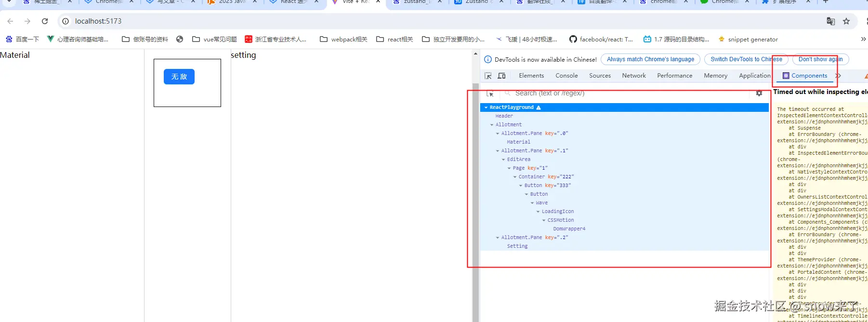Image resolution: width=868 pixels, height=322 pixels.
Task: Collapse Allotment.Pane key ".0"
Action: (498, 134)
